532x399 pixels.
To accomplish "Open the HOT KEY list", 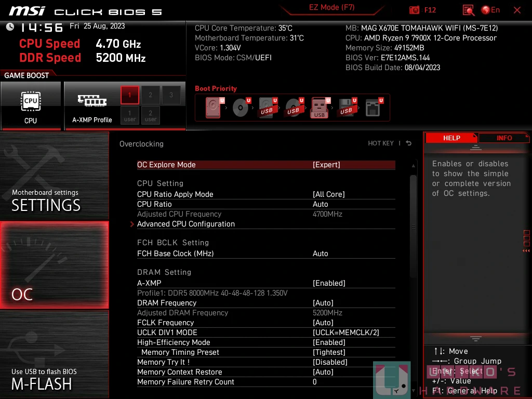I will tap(381, 143).
